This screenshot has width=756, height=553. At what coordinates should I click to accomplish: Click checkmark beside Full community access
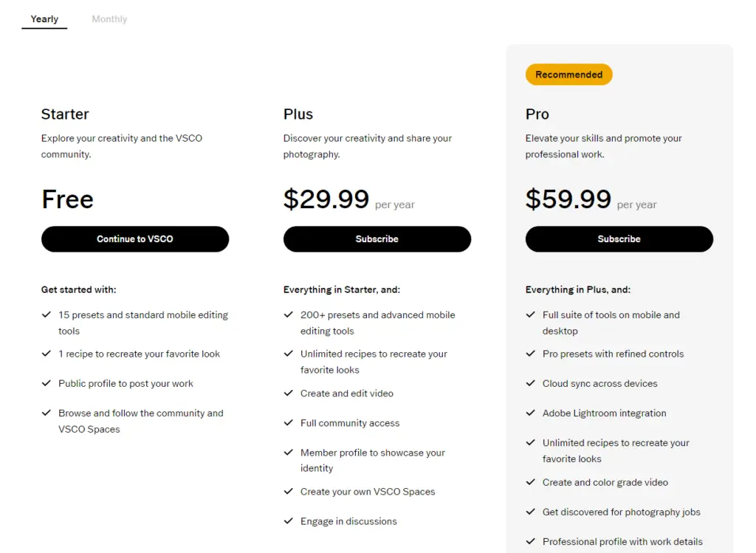pyautogui.click(x=289, y=423)
